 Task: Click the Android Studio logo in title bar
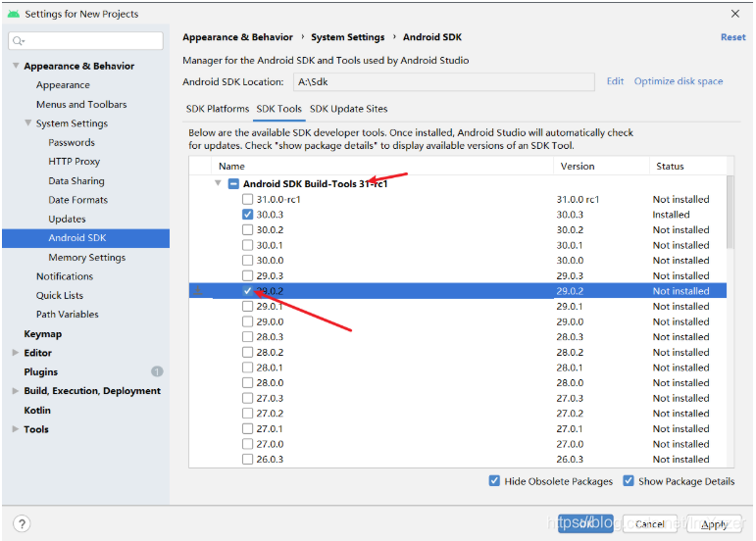click(14, 14)
